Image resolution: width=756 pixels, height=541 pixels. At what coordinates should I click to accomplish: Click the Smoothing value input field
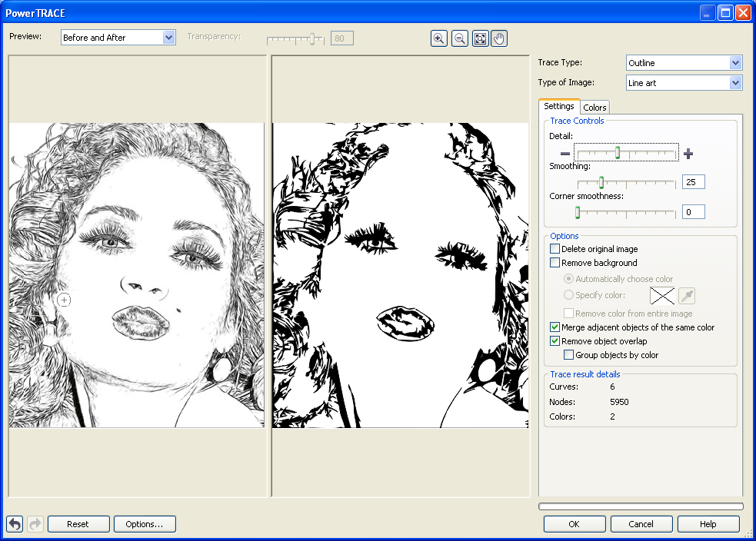click(x=693, y=182)
